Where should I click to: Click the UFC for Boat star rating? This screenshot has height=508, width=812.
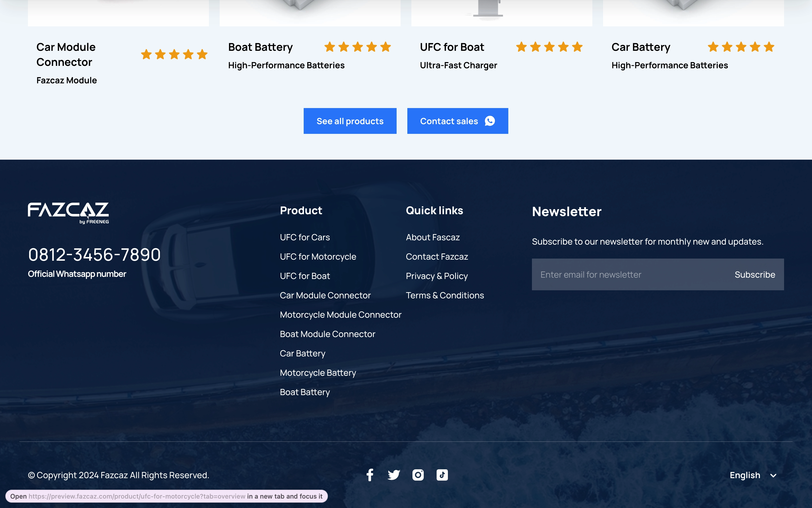(x=549, y=47)
